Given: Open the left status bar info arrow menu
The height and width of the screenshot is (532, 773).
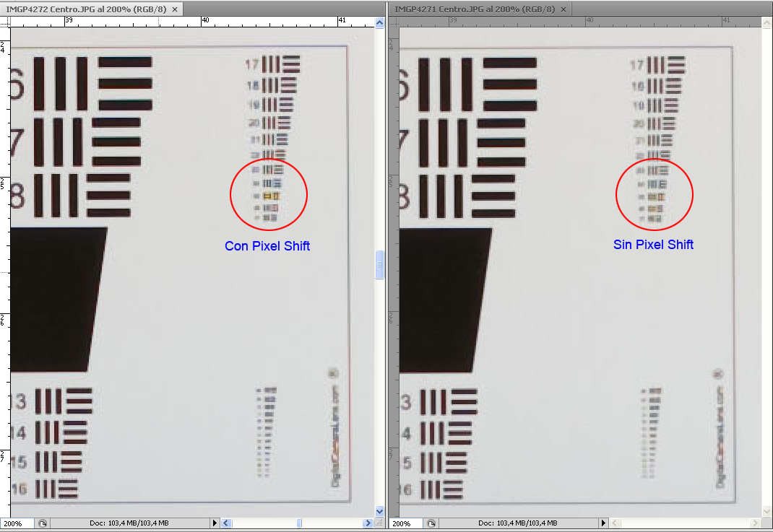Looking at the screenshot, I should [x=214, y=523].
